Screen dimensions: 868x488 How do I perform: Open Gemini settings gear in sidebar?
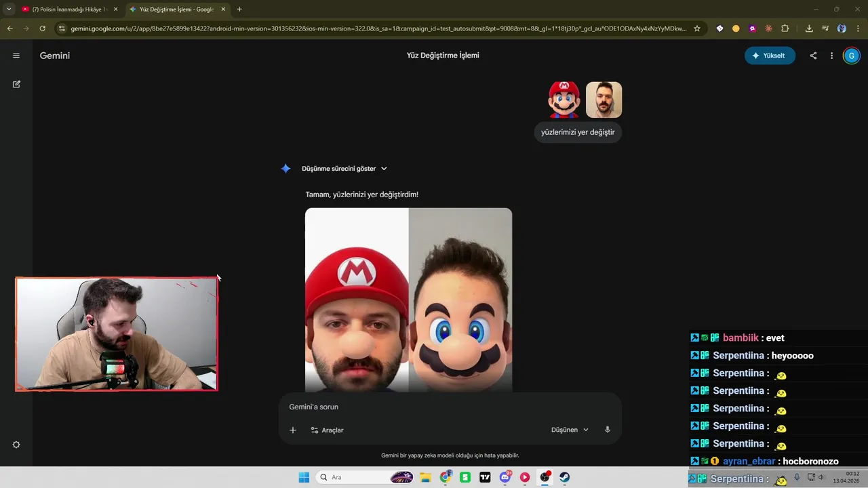pyautogui.click(x=16, y=445)
